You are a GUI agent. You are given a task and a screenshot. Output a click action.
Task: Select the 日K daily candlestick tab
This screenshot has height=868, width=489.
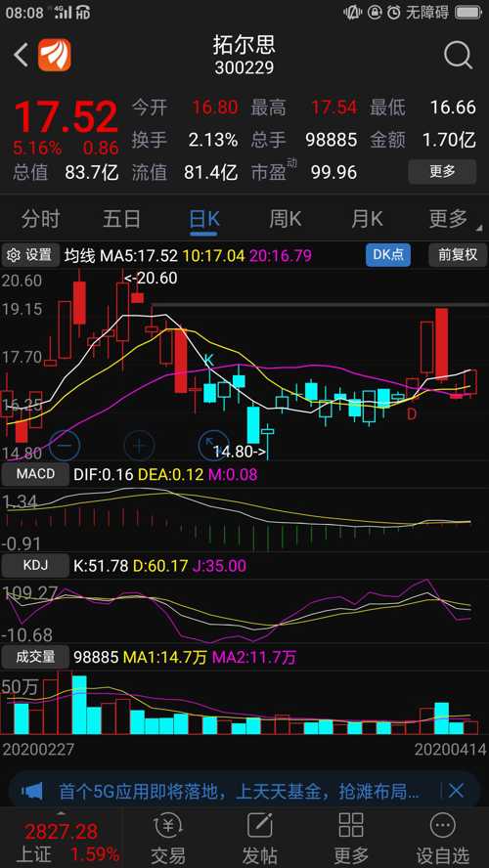tap(204, 220)
